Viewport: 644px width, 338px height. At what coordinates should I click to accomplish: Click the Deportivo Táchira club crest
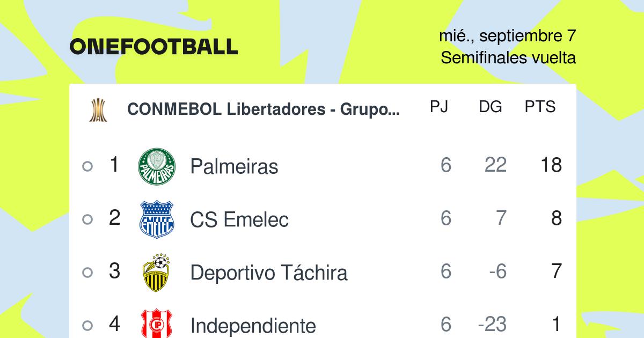[157, 273]
